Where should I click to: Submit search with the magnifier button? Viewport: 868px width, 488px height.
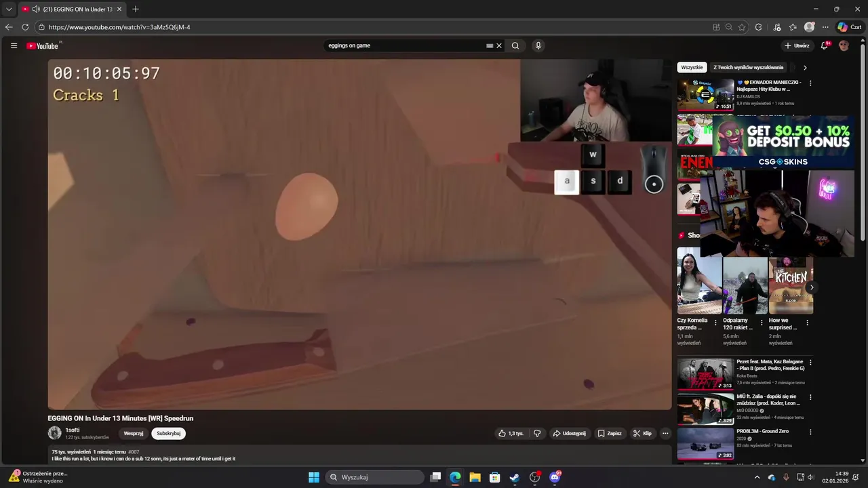point(515,45)
